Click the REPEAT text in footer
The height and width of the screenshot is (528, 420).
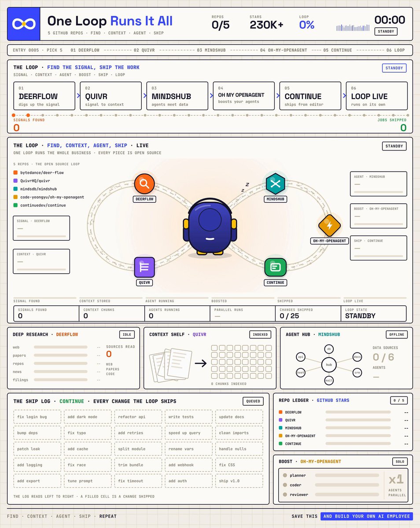(108, 516)
